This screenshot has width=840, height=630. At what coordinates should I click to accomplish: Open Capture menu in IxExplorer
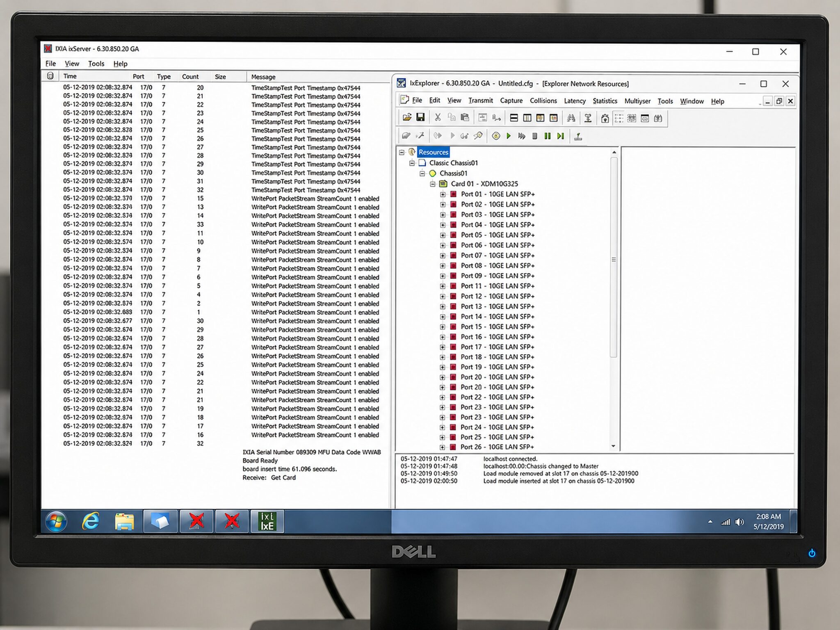point(511,100)
